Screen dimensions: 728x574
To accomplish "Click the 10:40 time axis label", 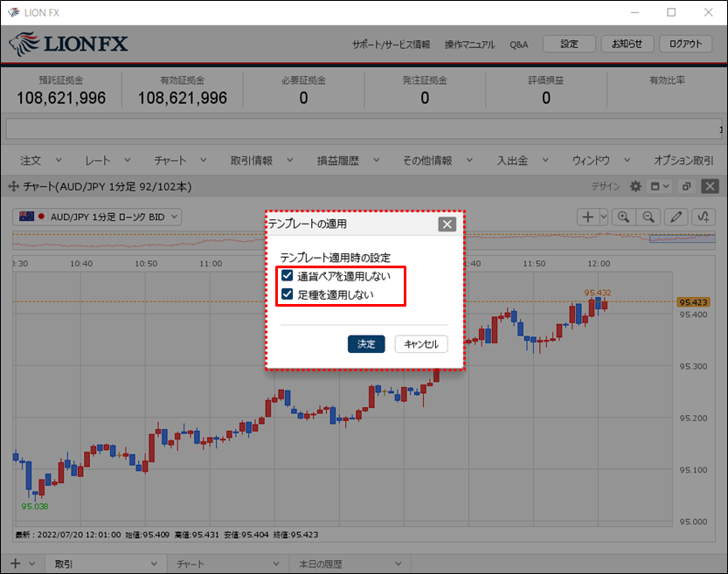I will click(x=81, y=264).
